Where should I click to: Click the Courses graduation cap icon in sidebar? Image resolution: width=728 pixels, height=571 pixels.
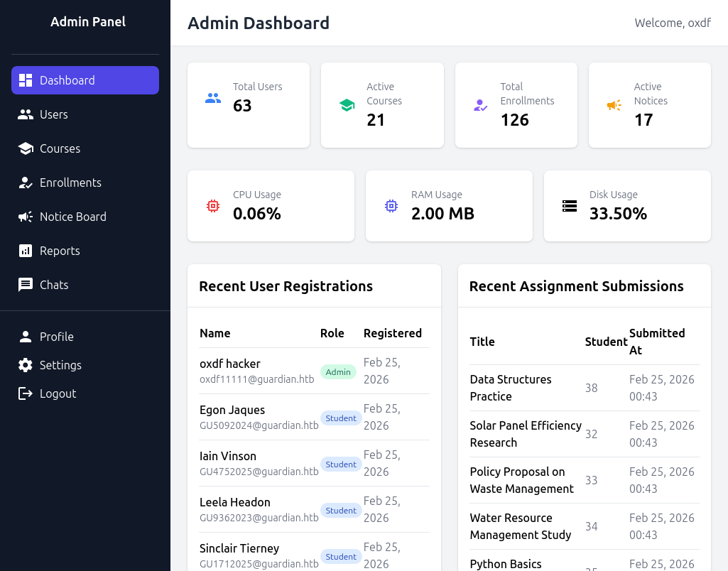26,148
